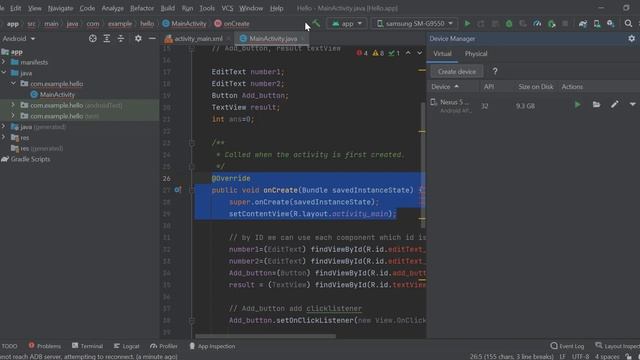Click the Search Everywhere magnifier icon

[x=629, y=24]
